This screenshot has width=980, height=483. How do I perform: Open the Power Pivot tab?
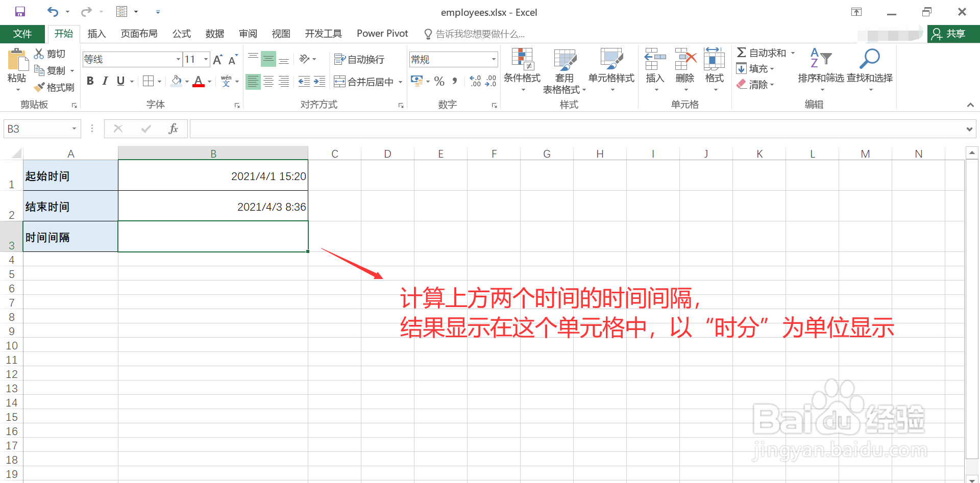click(382, 34)
